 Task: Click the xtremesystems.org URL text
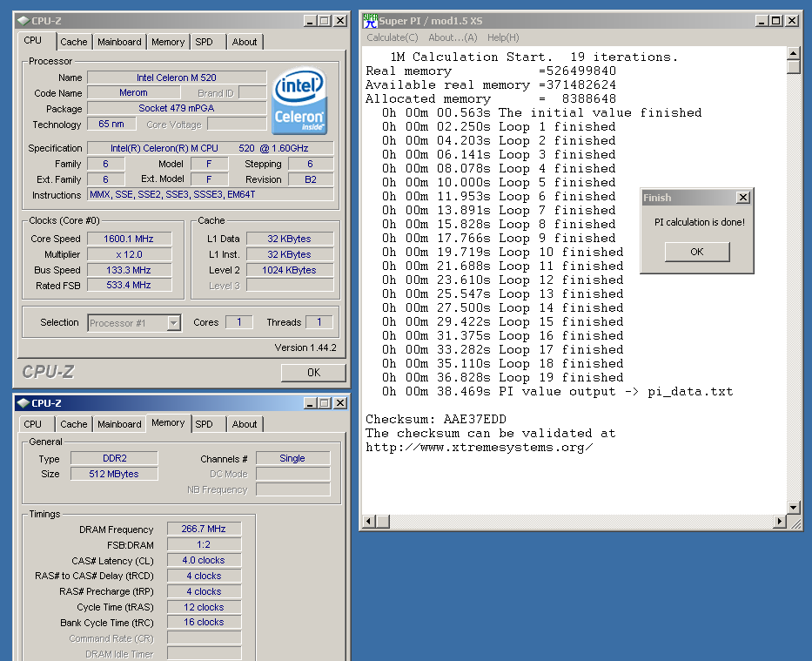tap(480, 447)
